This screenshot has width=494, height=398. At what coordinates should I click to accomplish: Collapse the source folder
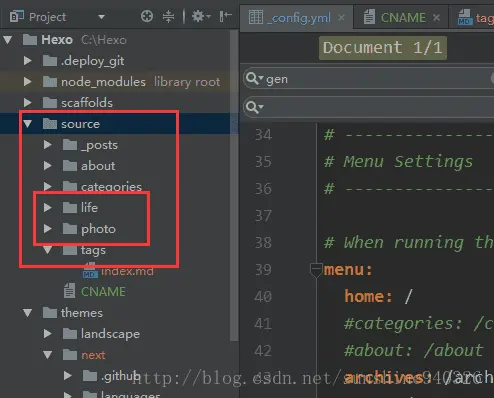[x=28, y=124]
